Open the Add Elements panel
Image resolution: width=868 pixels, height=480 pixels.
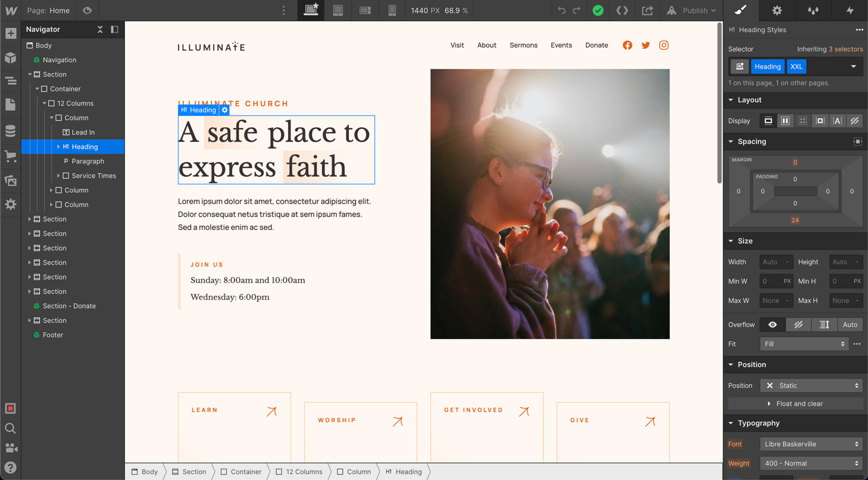[x=10, y=33]
